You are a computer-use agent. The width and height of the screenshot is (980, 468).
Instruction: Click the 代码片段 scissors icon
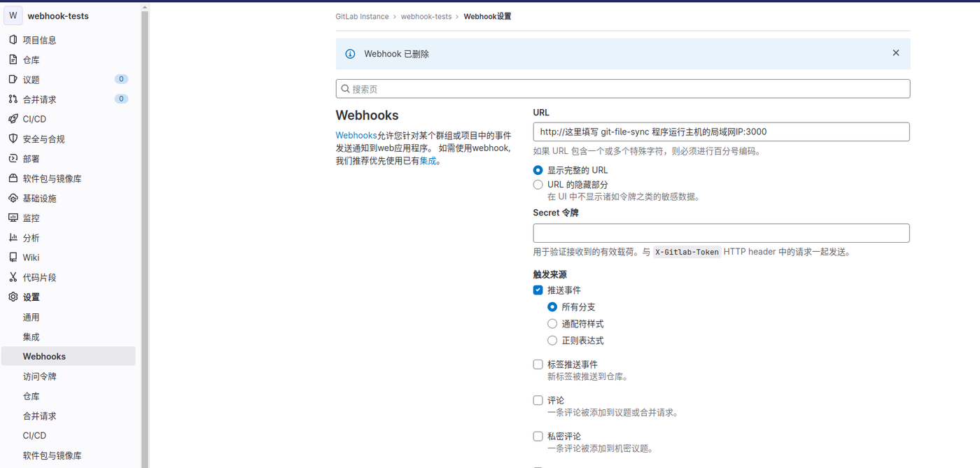coord(13,277)
